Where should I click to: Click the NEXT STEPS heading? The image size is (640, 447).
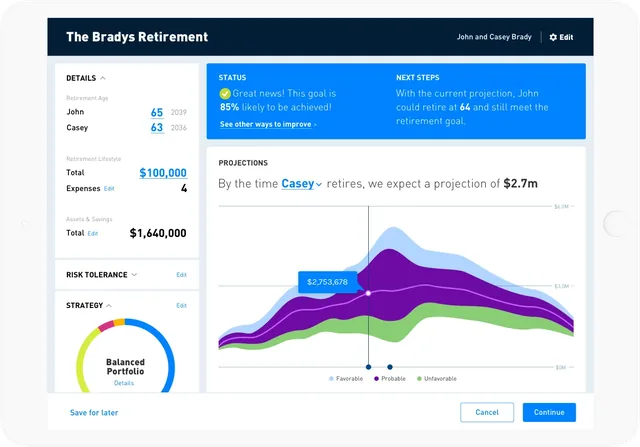coord(418,78)
